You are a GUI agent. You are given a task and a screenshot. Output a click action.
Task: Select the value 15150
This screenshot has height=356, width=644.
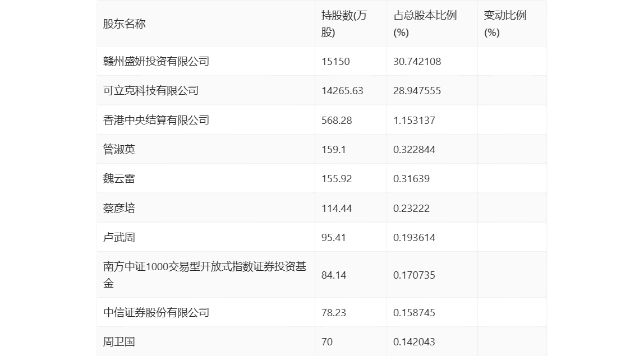coord(335,62)
